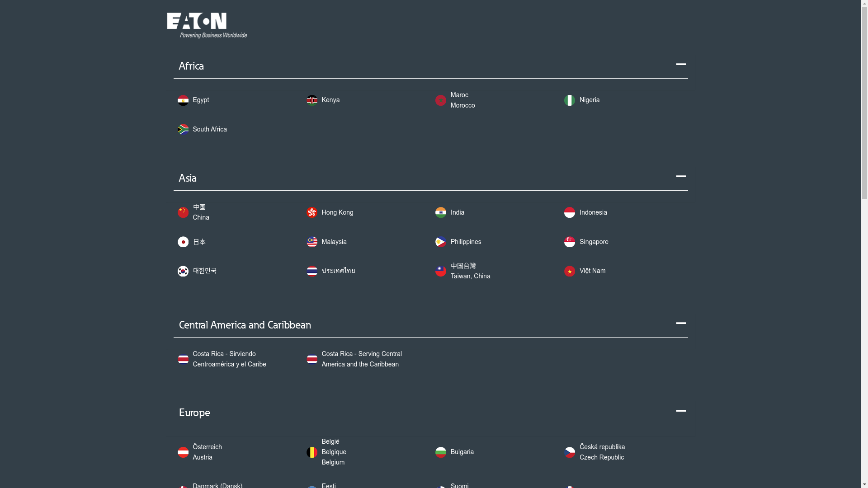Collapse Central America and Caribbean section
Image resolution: width=868 pixels, height=488 pixels.
(x=681, y=324)
